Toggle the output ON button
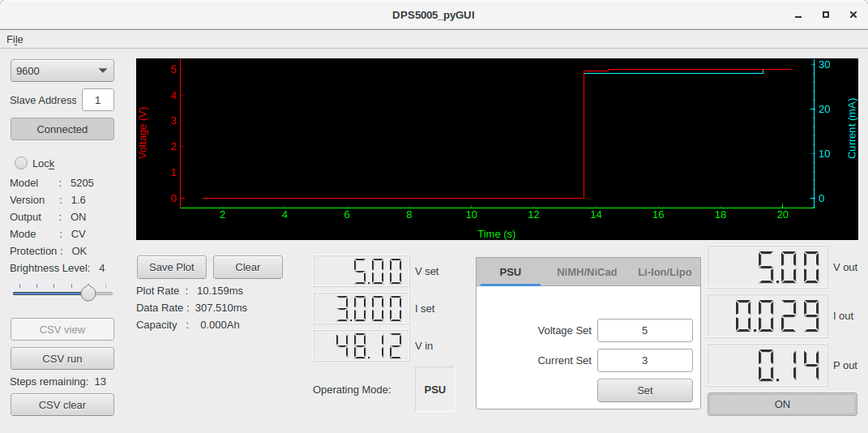 pyautogui.click(x=782, y=404)
